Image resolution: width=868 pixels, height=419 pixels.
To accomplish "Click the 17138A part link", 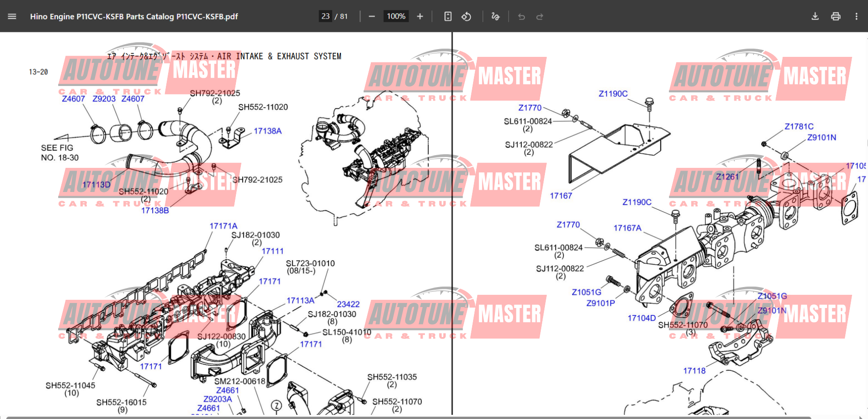I will [x=268, y=131].
